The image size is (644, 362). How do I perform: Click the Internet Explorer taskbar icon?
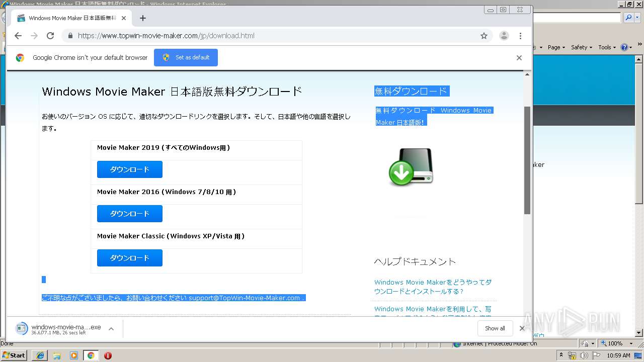[40, 355]
